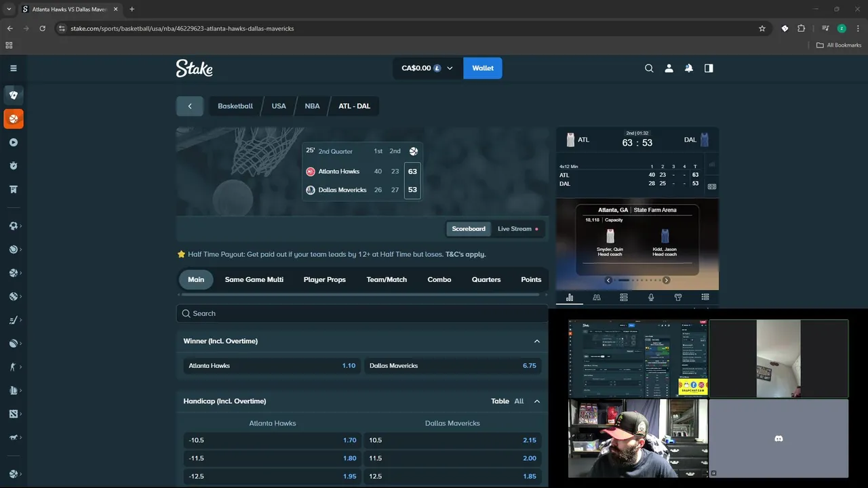
Task: Open Points markets tab
Action: 531,279
